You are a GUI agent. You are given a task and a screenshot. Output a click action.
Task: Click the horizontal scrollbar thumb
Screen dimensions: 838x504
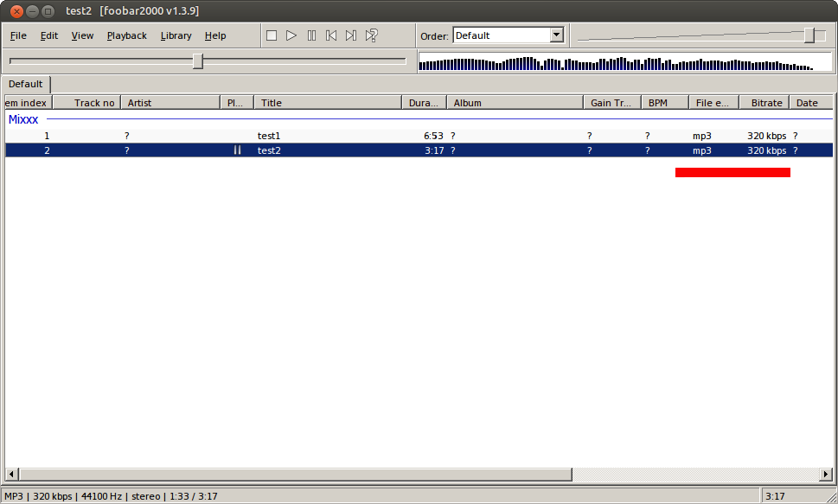(x=296, y=474)
